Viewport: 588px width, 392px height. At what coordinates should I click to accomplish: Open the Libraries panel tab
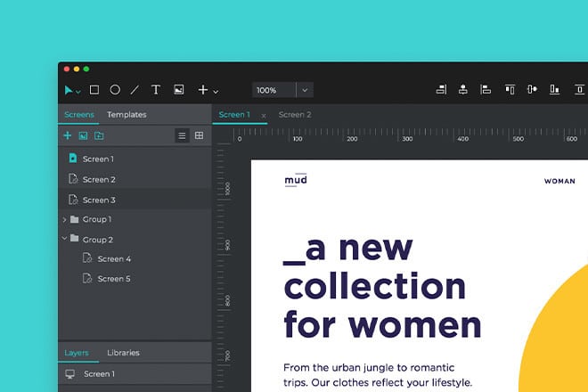point(123,353)
